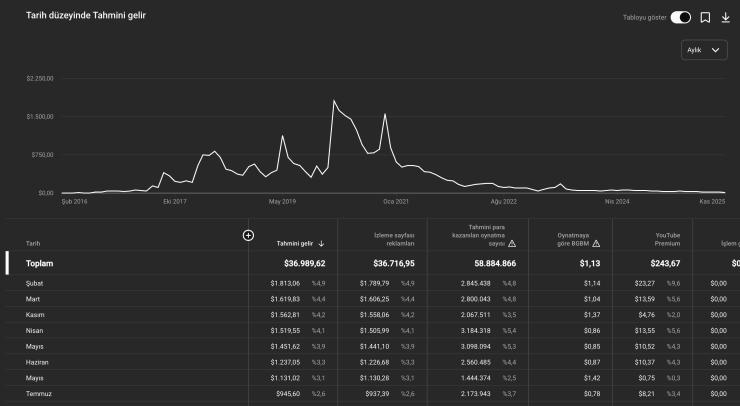The width and height of the screenshot is (740, 406).
Task: Click the warning triangle on oynatma sayısı column
Action: [512, 243]
